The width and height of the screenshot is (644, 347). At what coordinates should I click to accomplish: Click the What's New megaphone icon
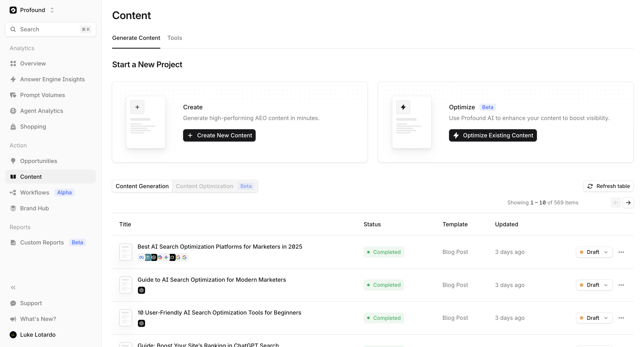pyautogui.click(x=13, y=319)
